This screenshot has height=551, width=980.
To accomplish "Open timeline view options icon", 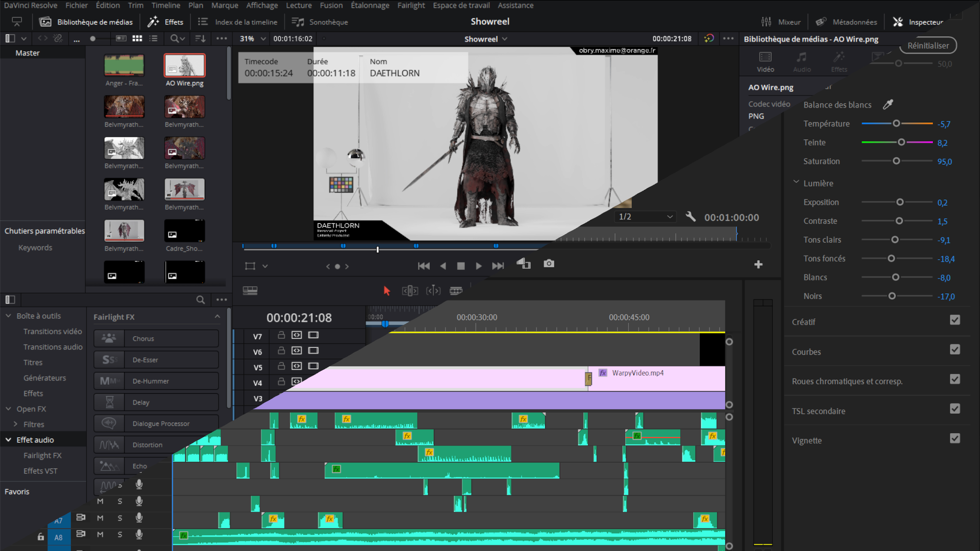I will (250, 291).
